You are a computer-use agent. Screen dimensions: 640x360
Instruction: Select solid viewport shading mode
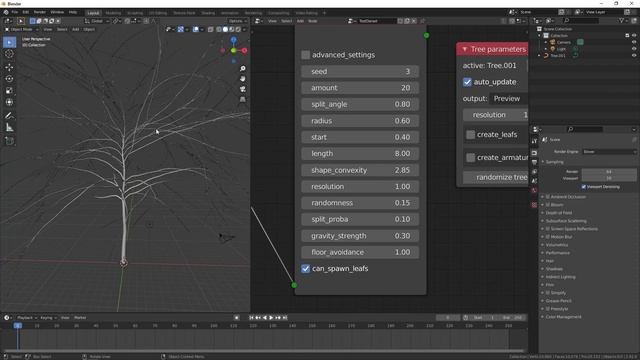[x=225, y=29]
